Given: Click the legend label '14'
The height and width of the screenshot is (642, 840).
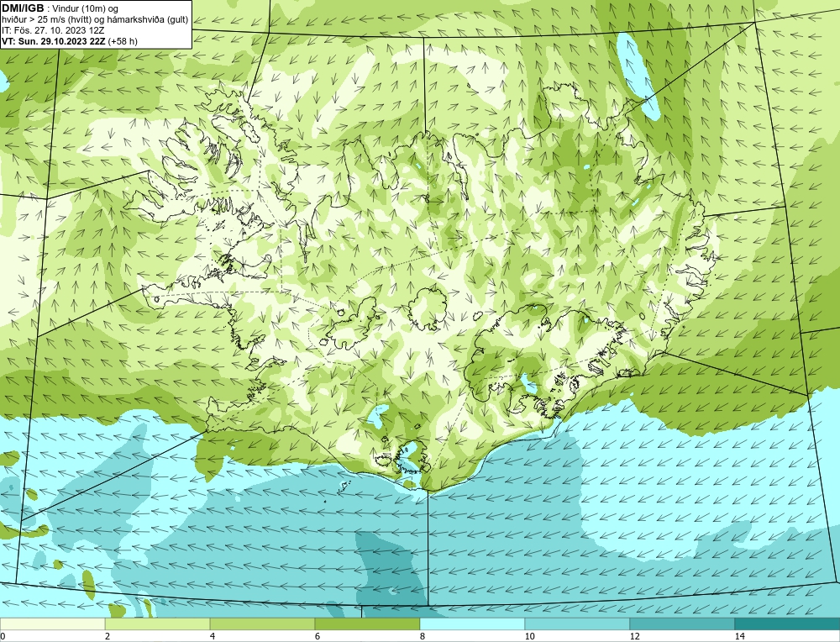Looking at the screenshot, I should click(x=739, y=636).
